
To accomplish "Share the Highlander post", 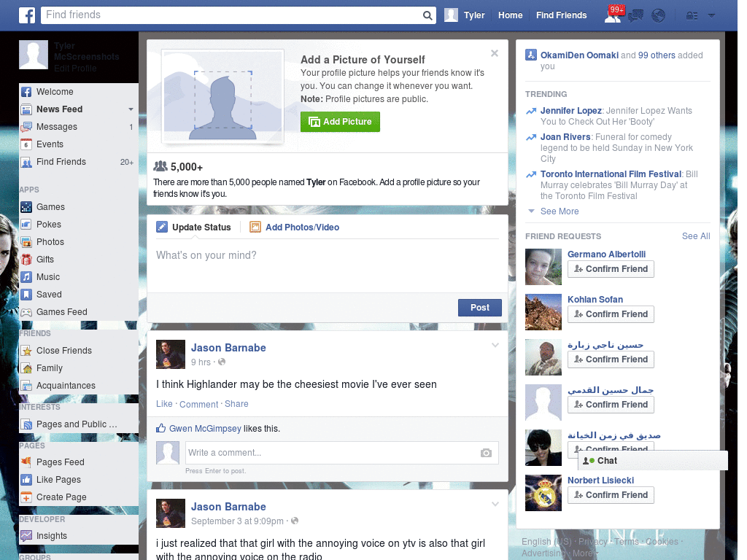I will click(x=236, y=404).
